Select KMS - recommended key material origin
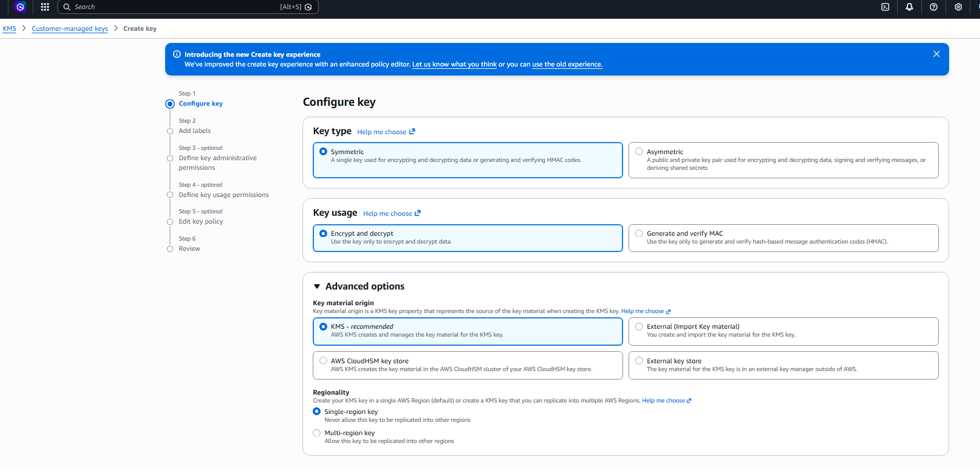980x469 pixels. 468,331
